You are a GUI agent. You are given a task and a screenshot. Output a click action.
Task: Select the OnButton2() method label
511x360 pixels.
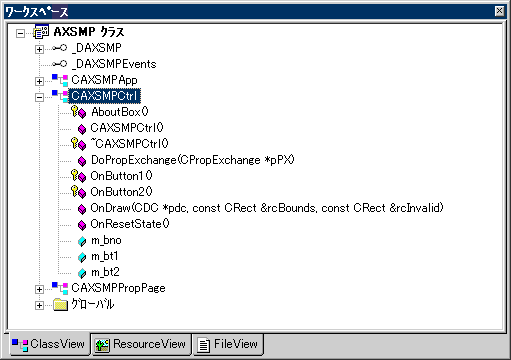click(x=121, y=192)
